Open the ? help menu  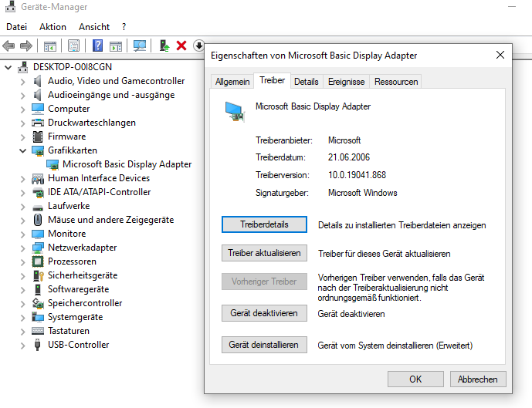pyautogui.click(x=124, y=27)
